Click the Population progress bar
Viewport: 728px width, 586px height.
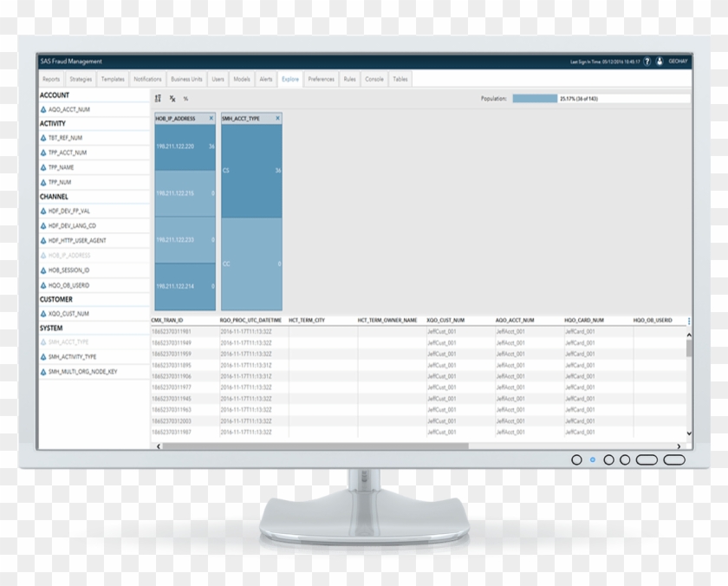(x=536, y=98)
